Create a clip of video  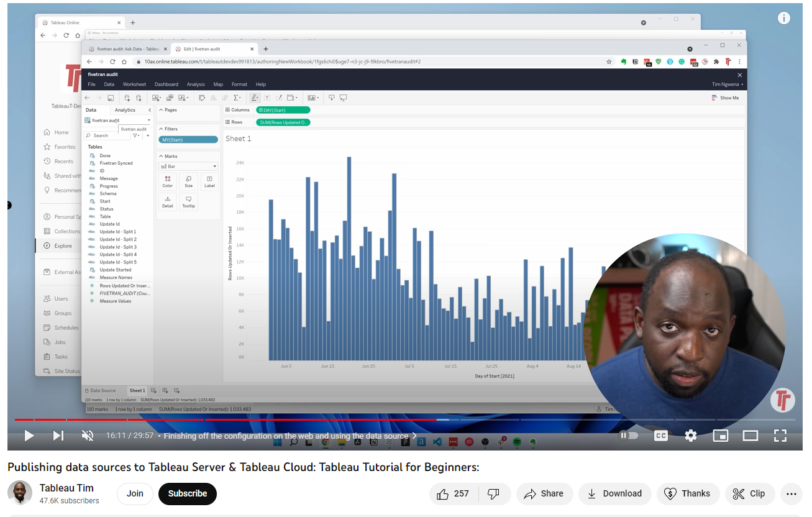pos(750,493)
